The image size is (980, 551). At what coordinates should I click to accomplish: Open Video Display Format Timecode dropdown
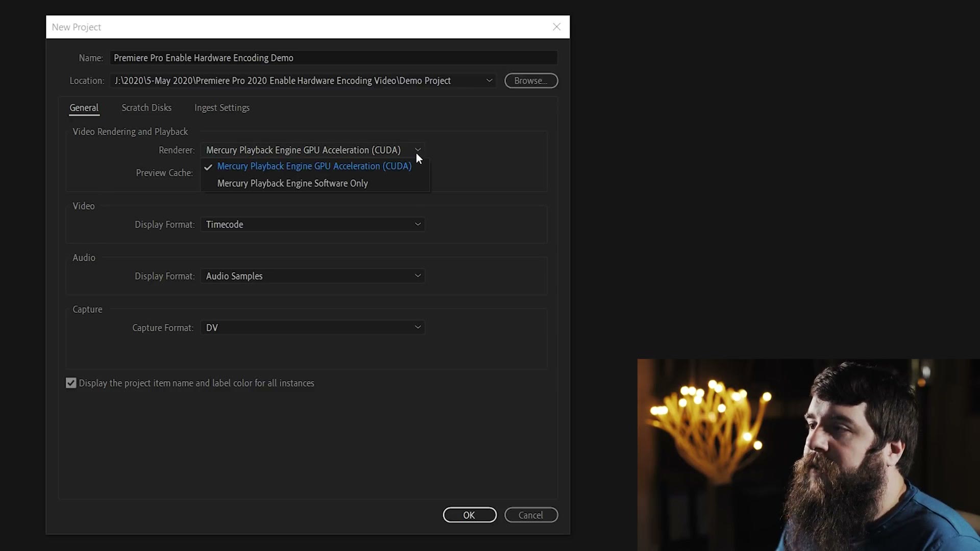[313, 224]
